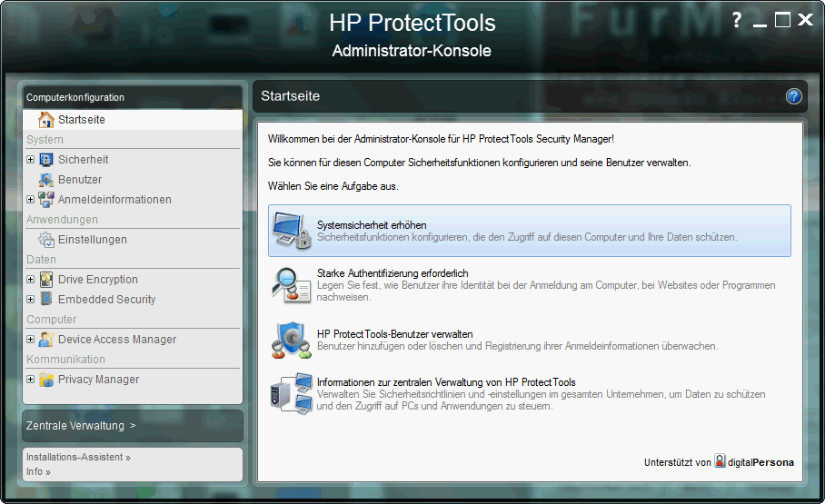Click the monitor with padlock icon
Image resolution: width=825 pixels, height=504 pixels.
(x=292, y=231)
